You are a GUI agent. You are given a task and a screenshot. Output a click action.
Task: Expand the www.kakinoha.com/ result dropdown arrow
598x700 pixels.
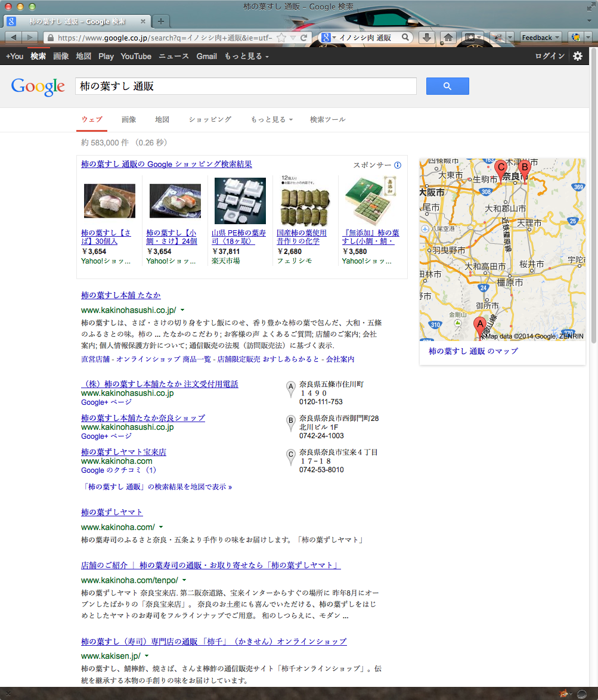[161, 526]
